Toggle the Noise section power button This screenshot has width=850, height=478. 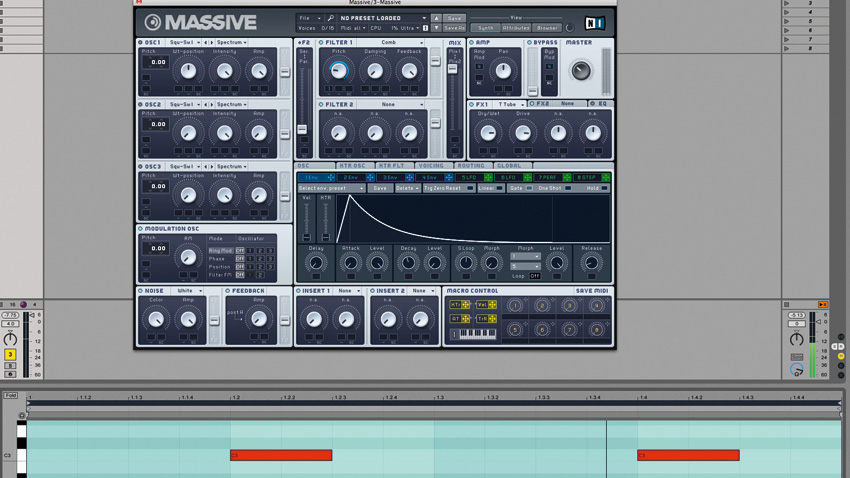coord(140,291)
